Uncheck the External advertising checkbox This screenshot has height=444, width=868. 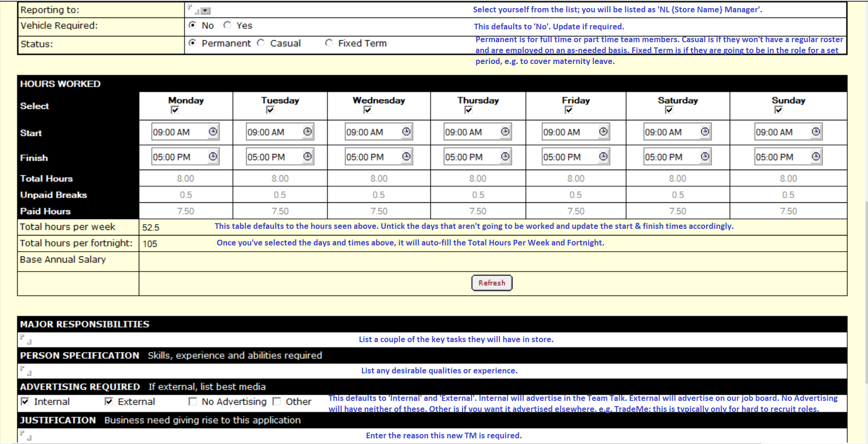tap(109, 401)
